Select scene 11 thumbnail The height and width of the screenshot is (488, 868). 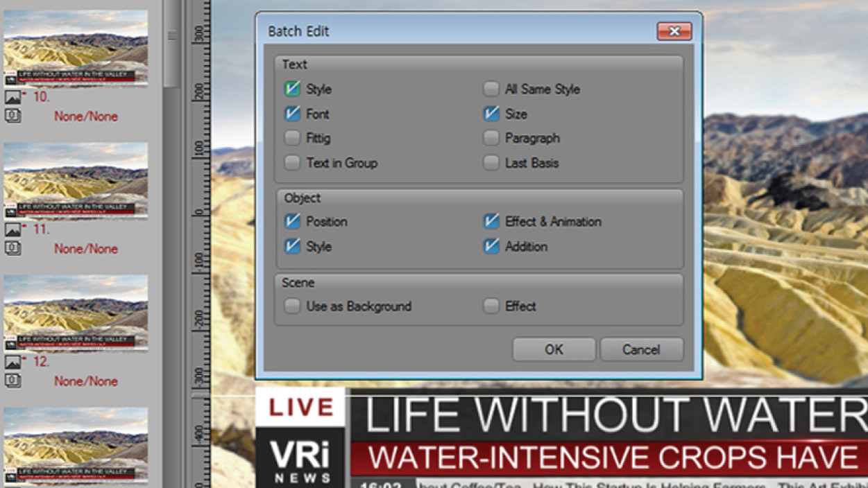[x=76, y=180]
